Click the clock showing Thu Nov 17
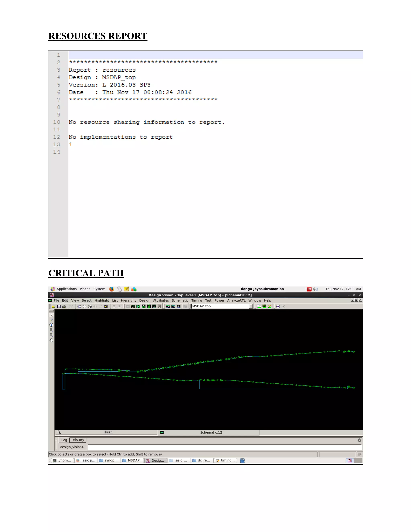411x532 pixels. [343, 289]
